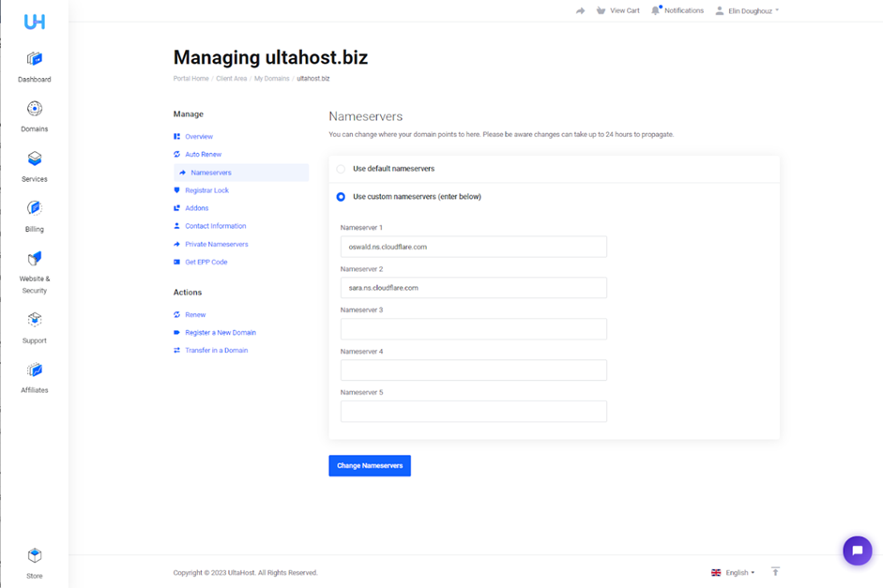This screenshot has width=883, height=588.
Task: Open the Billing sidebar icon
Action: pyautogui.click(x=35, y=208)
